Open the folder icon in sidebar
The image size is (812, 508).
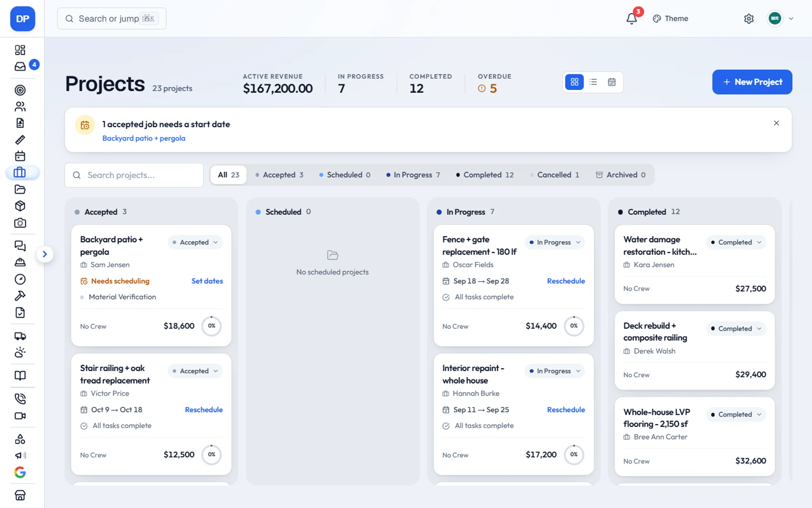[20, 189]
